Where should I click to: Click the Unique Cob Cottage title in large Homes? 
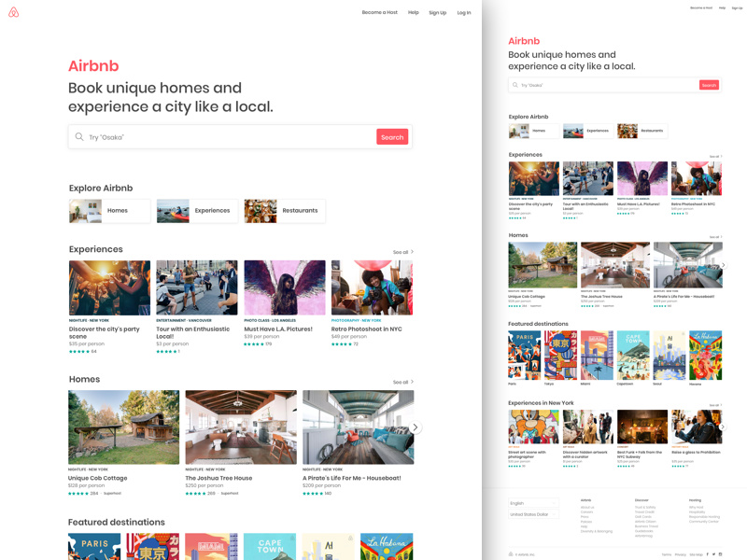pos(98,478)
